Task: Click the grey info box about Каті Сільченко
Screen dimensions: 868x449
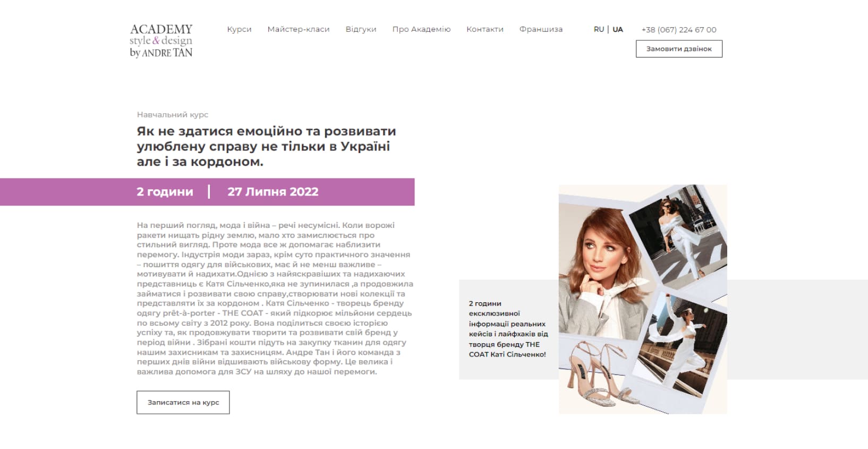Action: click(508, 329)
